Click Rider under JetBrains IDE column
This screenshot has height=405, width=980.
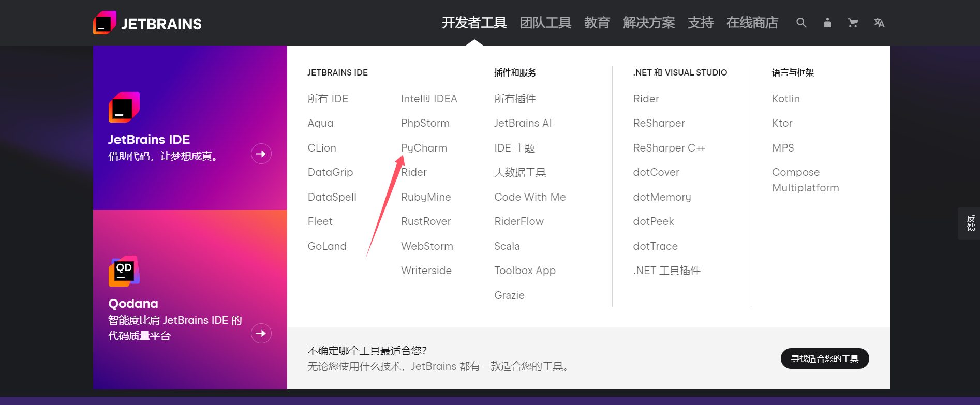(414, 172)
